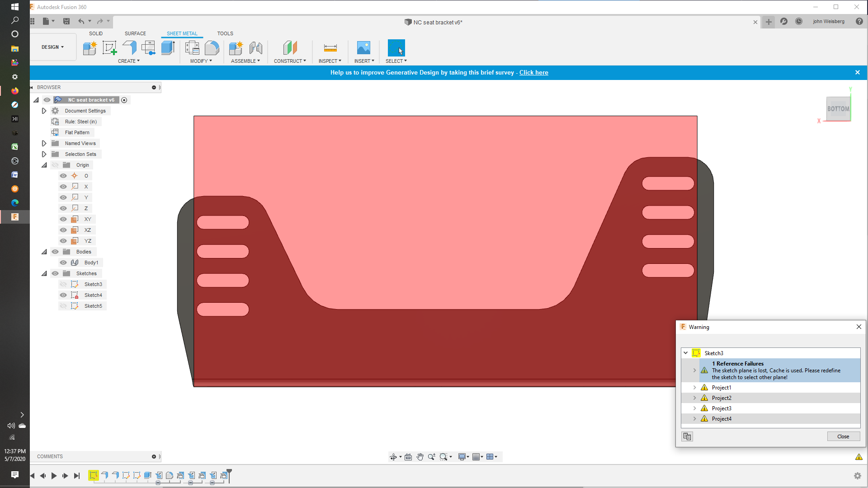Screen dimensions: 868x488
Task: Click the Help us improve survey link
Action: coord(533,72)
